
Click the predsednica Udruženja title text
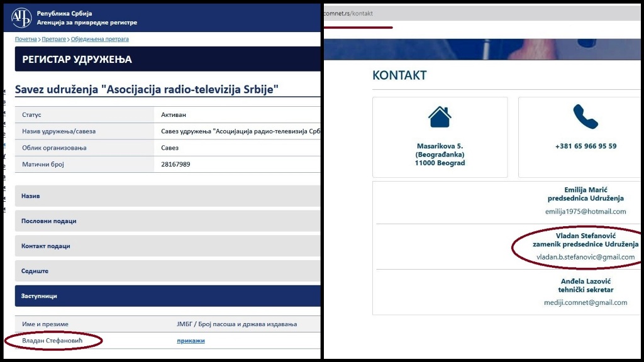[x=586, y=198]
